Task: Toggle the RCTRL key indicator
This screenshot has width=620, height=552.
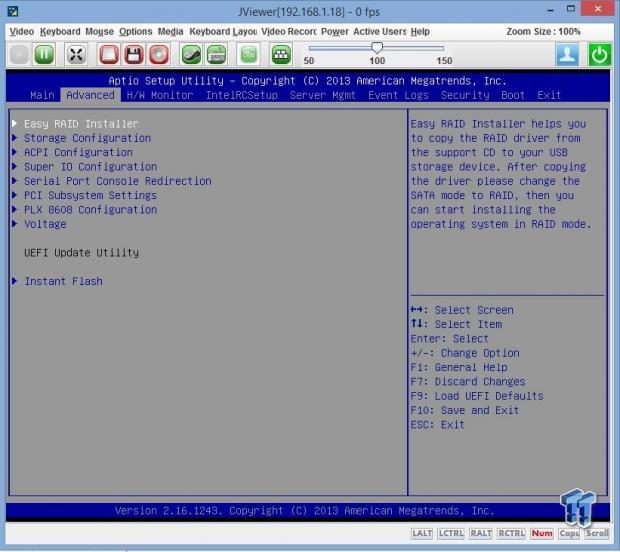Action: pos(511,533)
